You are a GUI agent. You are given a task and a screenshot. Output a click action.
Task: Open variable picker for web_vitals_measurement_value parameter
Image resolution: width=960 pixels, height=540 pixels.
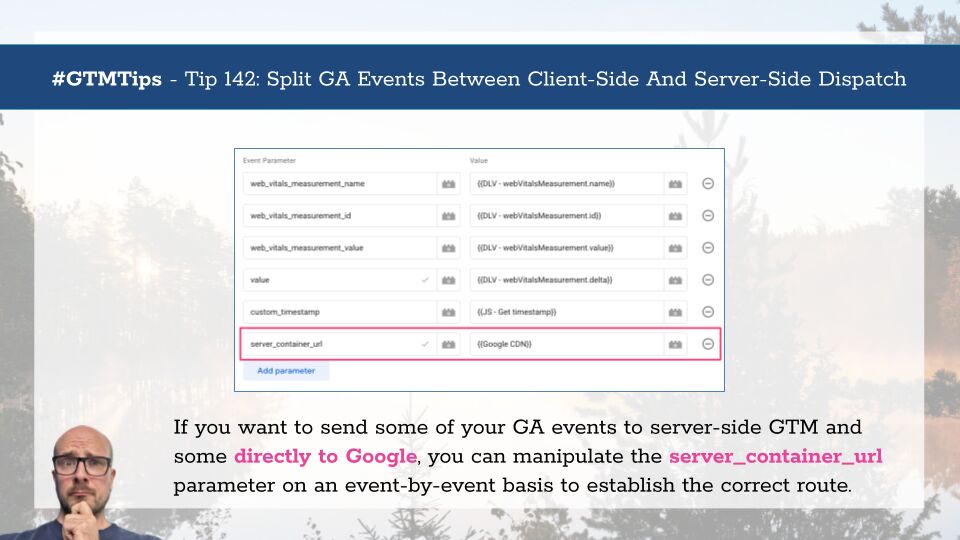point(449,248)
